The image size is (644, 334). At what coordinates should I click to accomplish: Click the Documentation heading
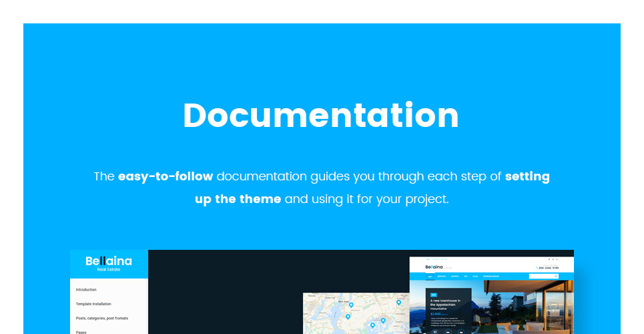(x=321, y=116)
